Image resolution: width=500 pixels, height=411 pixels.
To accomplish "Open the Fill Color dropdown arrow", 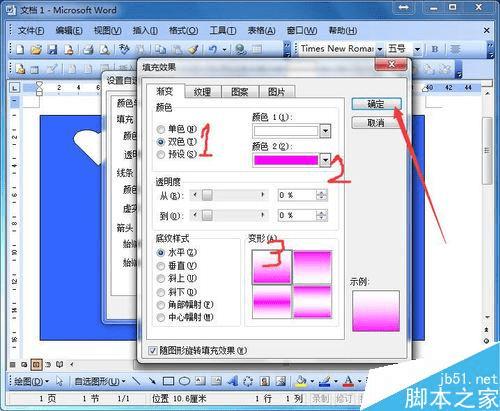I will point(312,381).
